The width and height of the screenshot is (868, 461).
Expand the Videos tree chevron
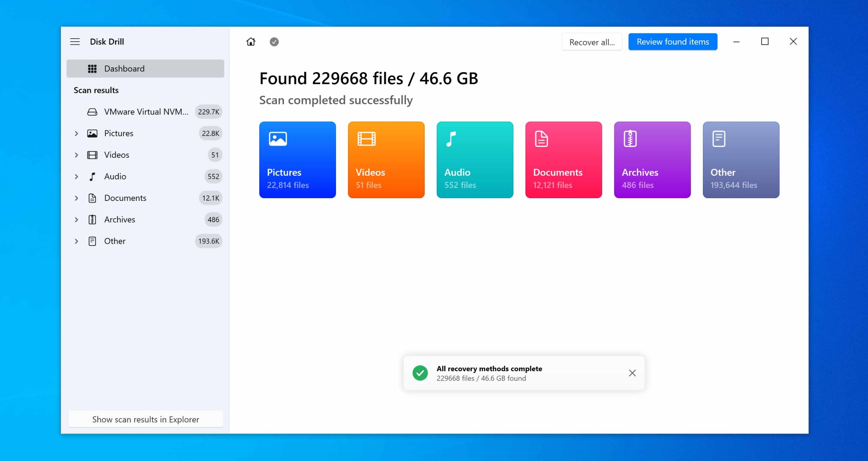tap(76, 155)
